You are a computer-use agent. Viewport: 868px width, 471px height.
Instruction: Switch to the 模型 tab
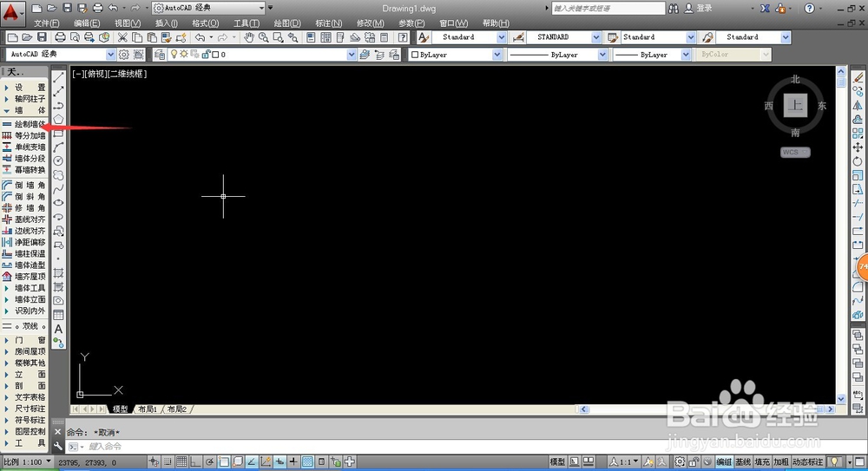pyautogui.click(x=120, y=409)
